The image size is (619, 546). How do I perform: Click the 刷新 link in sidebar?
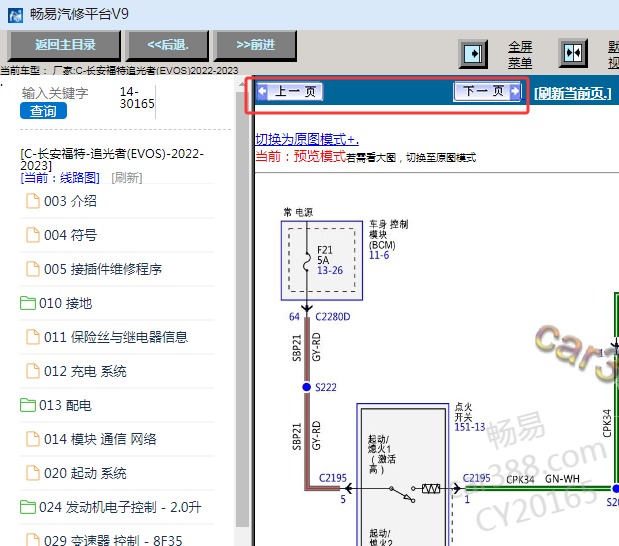pyautogui.click(x=127, y=178)
